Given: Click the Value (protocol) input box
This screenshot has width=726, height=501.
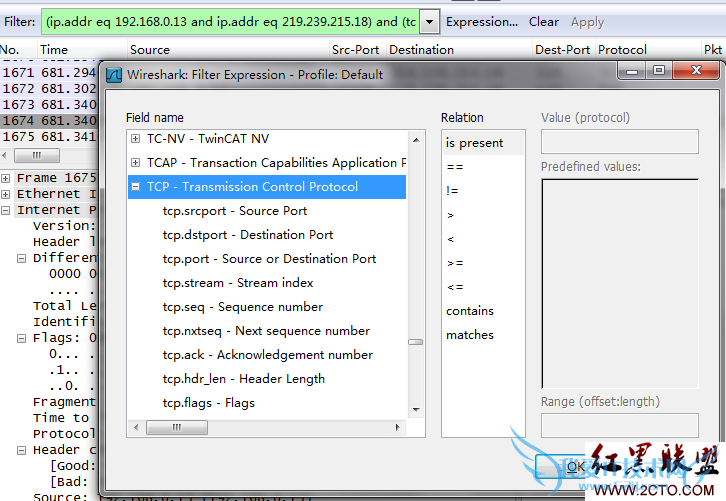Looking at the screenshot, I should [620, 142].
